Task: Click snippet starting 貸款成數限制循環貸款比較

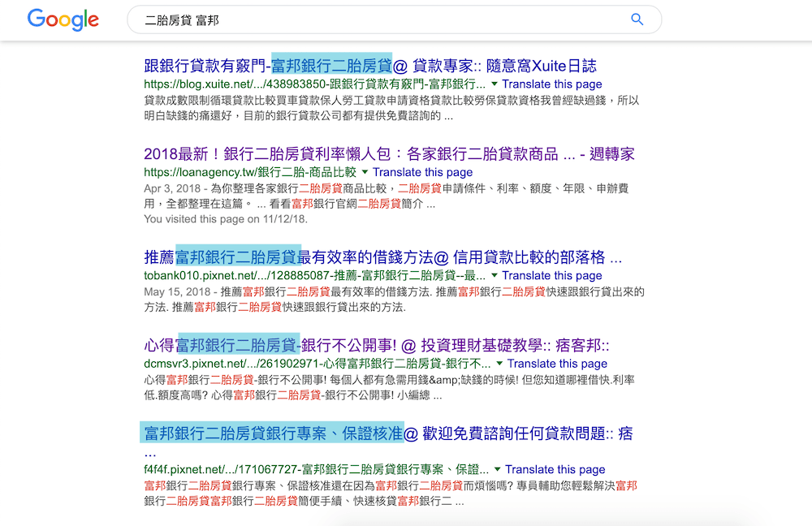Action: (391, 108)
